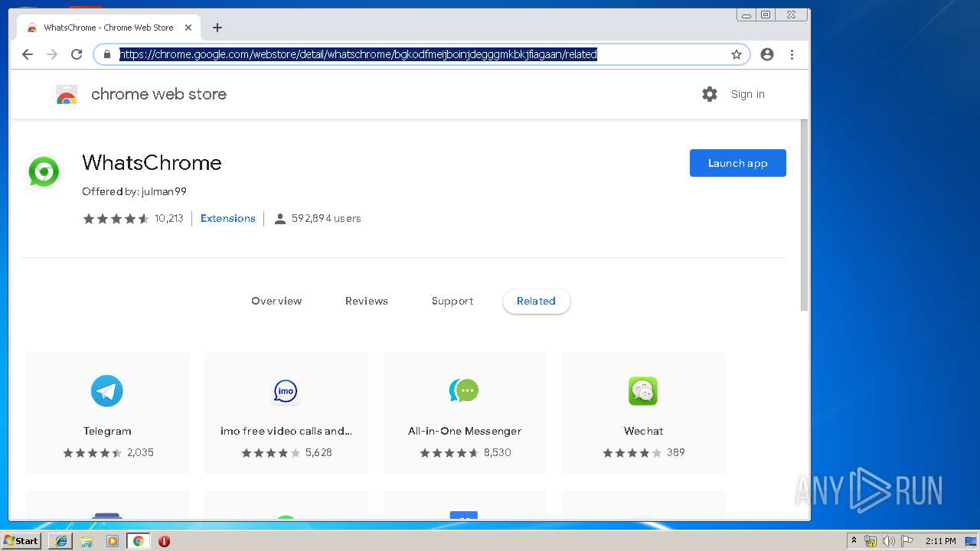Click the All-in-One Messenger title
Image resolution: width=980 pixels, height=551 pixels.
[x=465, y=431]
